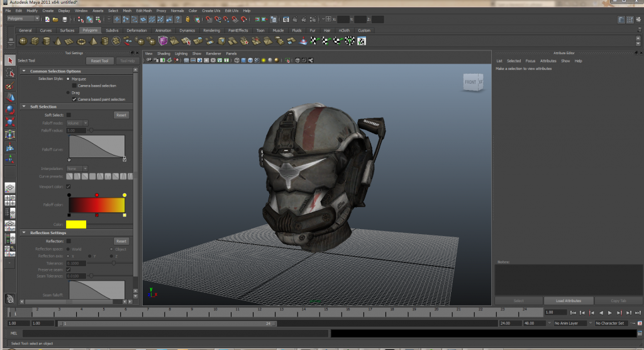
Task: Enable the Soft Select checkbox
Action: [69, 115]
